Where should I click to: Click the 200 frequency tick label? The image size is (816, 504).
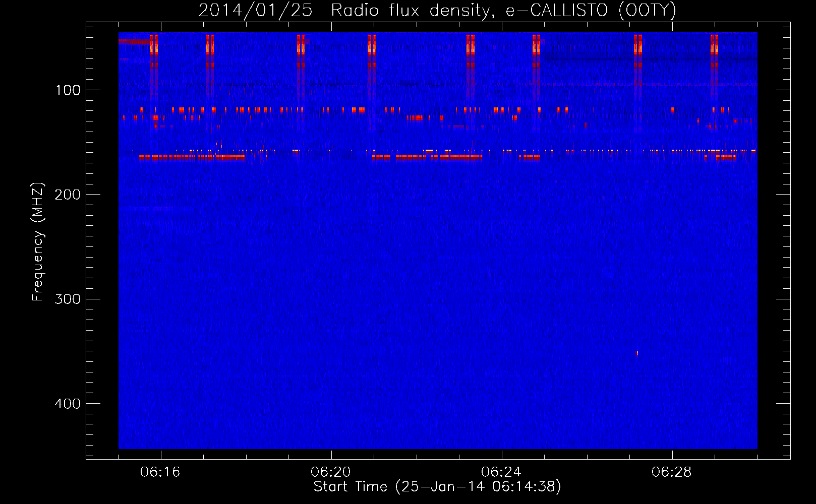pyautogui.click(x=68, y=195)
